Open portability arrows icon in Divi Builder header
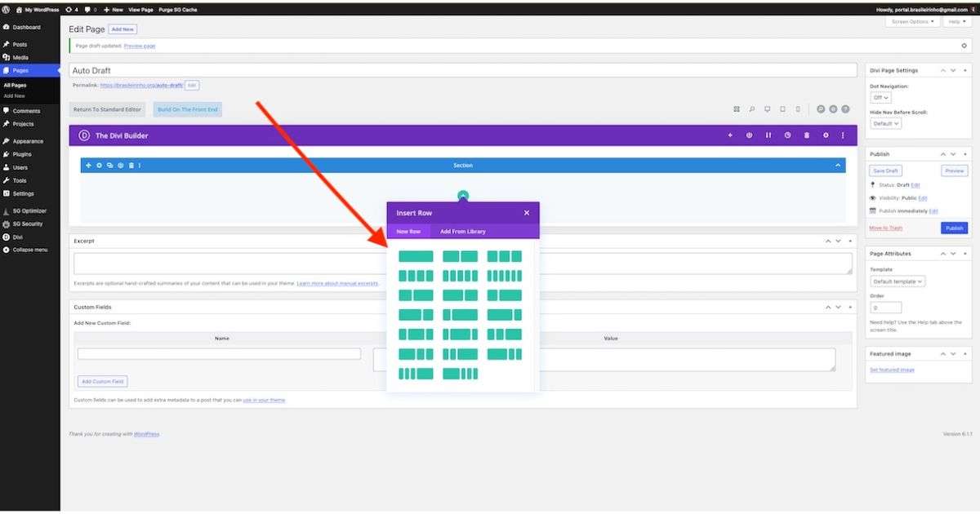The image size is (980, 514). click(x=768, y=135)
